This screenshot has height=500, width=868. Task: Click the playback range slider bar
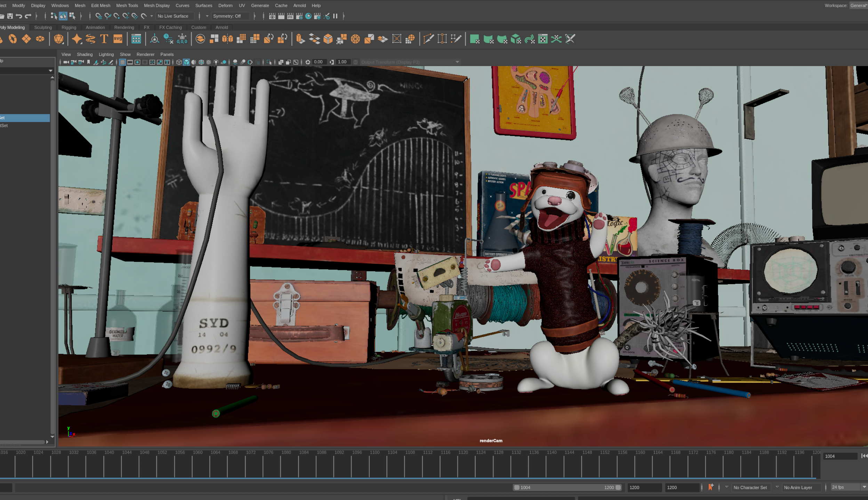(567, 487)
